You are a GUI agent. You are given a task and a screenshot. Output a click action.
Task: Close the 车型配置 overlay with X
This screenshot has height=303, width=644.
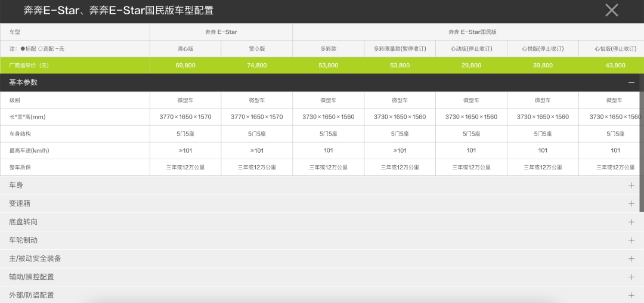612,10
